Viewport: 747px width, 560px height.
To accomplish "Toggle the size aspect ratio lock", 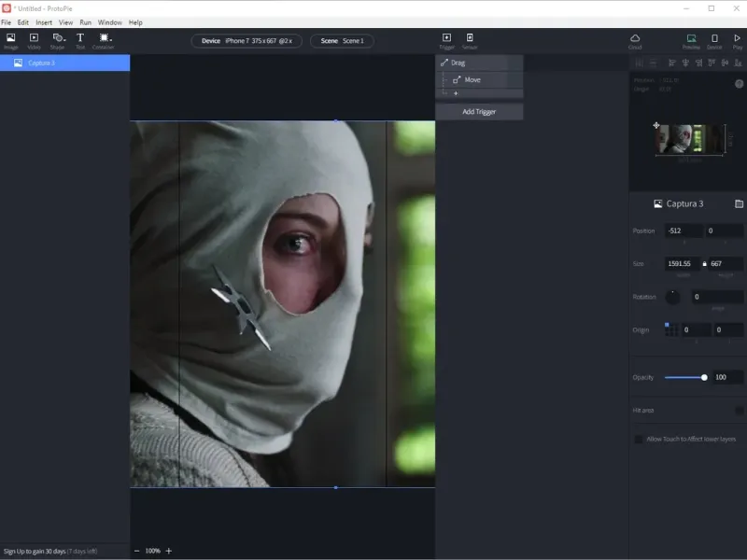I will [x=705, y=264].
